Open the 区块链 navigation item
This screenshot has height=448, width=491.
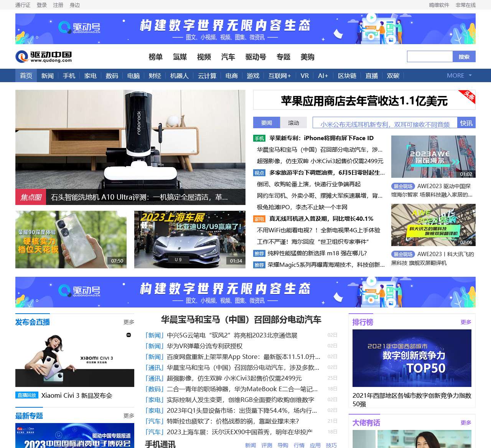click(x=347, y=76)
